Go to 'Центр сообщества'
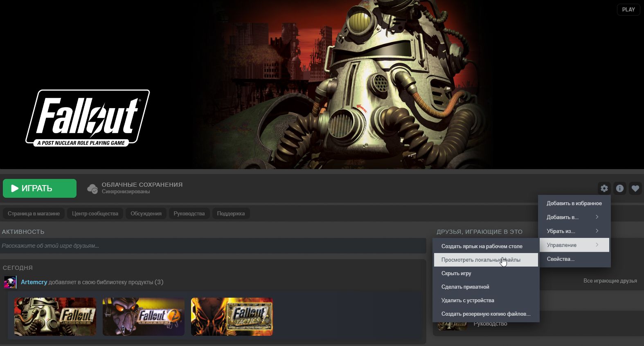The image size is (644, 346). pyautogui.click(x=95, y=213)
